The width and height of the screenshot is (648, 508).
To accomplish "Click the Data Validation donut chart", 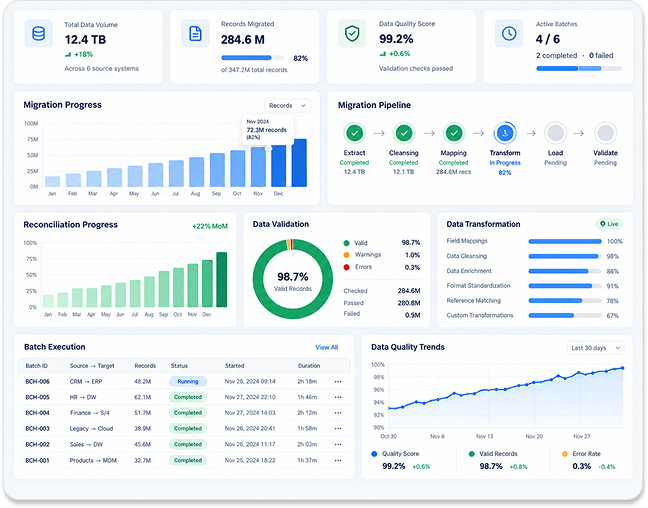I will (x=293, y=279).
